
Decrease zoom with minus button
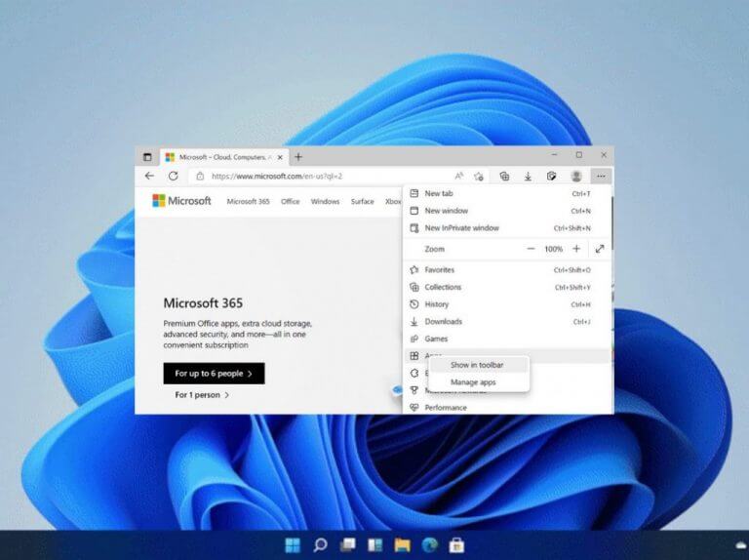point(531,249)
